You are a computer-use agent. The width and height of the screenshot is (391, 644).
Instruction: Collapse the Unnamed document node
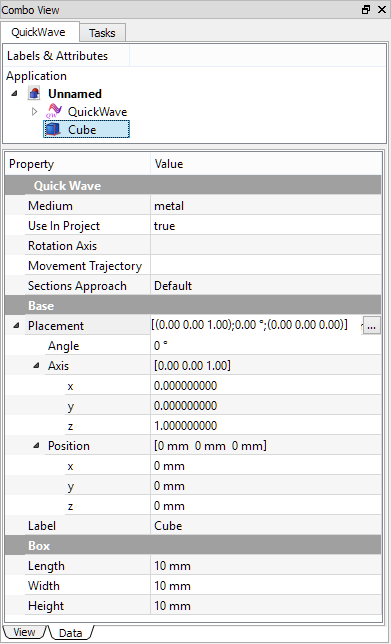pyautogui.click(x=15, y=94)
